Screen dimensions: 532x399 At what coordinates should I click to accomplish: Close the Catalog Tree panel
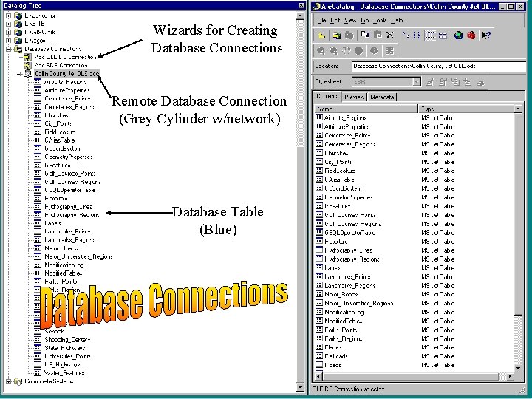pyautogui.click(x=301, y=5)
